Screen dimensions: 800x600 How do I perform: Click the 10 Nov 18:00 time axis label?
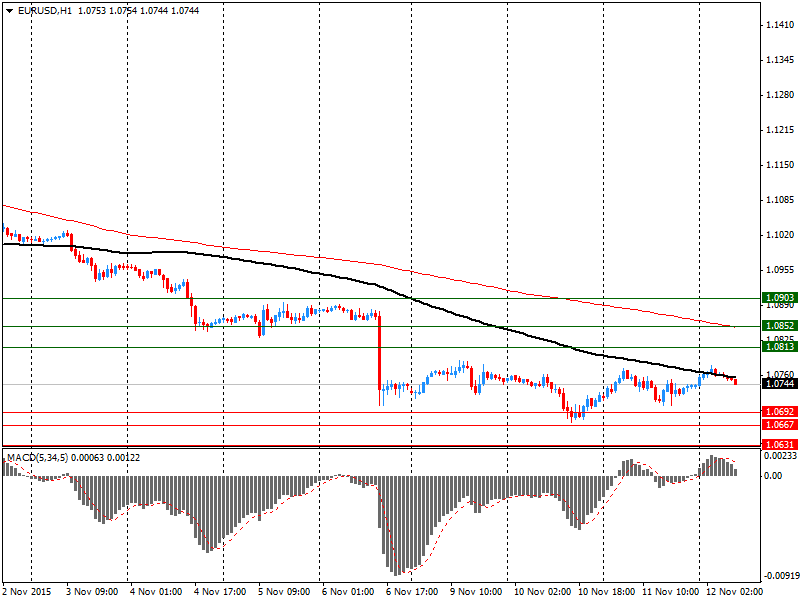[x=607, y=592]
